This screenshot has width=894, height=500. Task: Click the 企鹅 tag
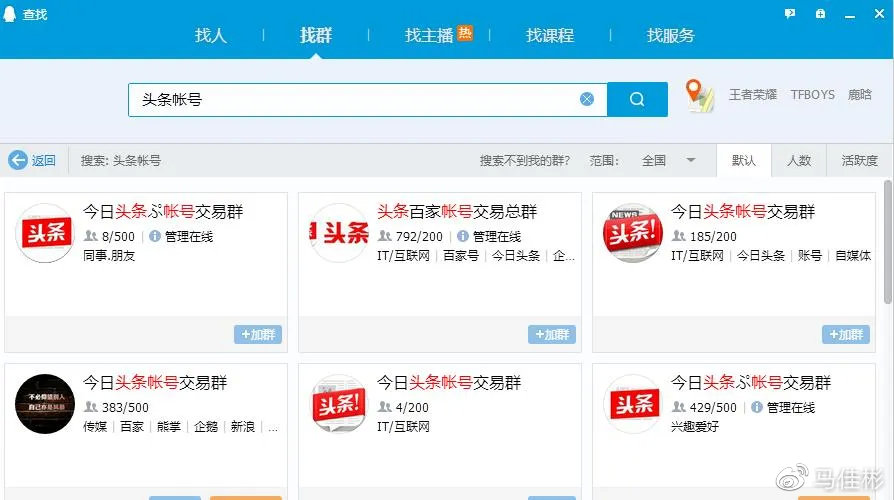pos(206,426)
